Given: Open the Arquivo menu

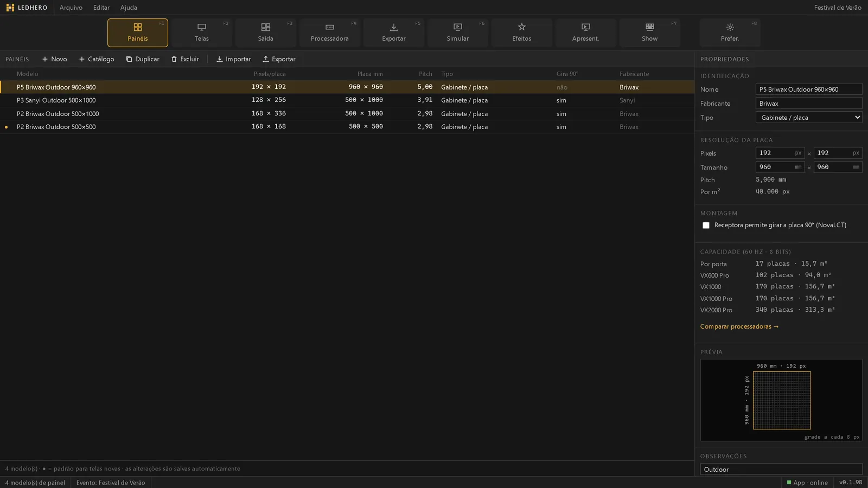Looking at the screenshot, I should [x=71, y=8].
